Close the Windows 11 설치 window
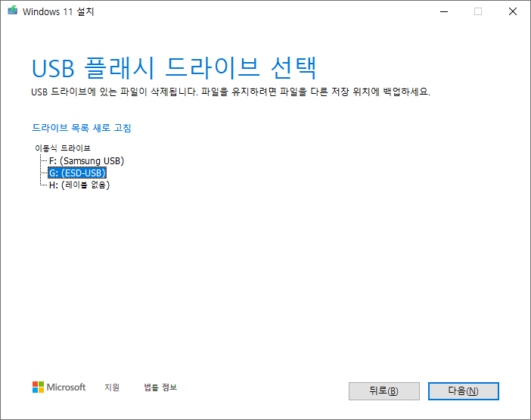Image resolution: width=531 pixels, height=420 pixels. 513,11
